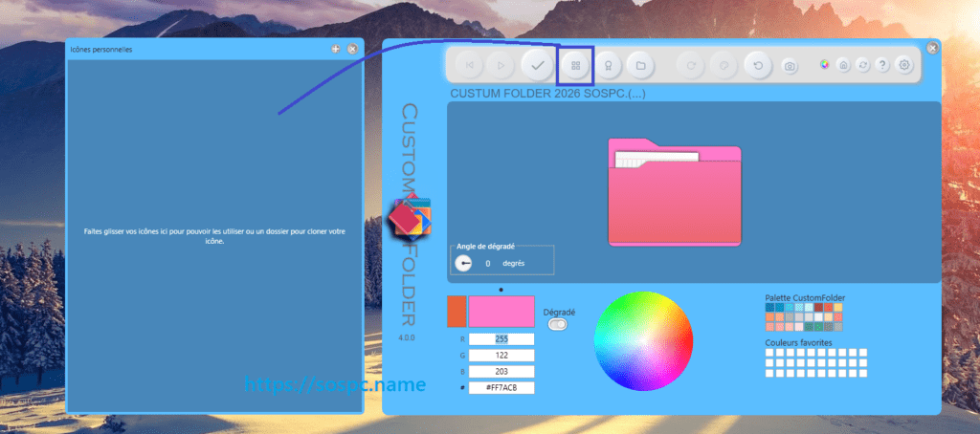
Task: Click the version label 4.0.0
Action: point(406,337)
